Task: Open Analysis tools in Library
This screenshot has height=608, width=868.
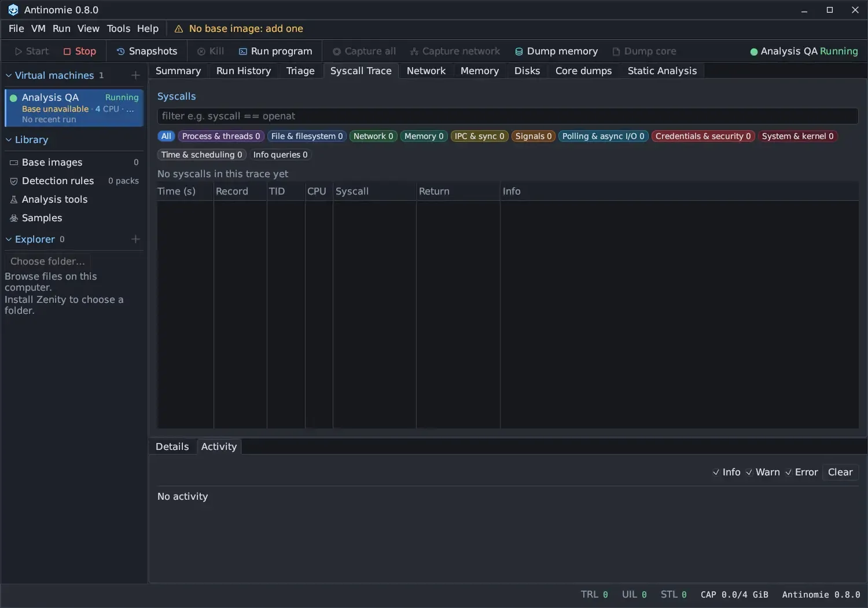Action: (x=74, y=199)
